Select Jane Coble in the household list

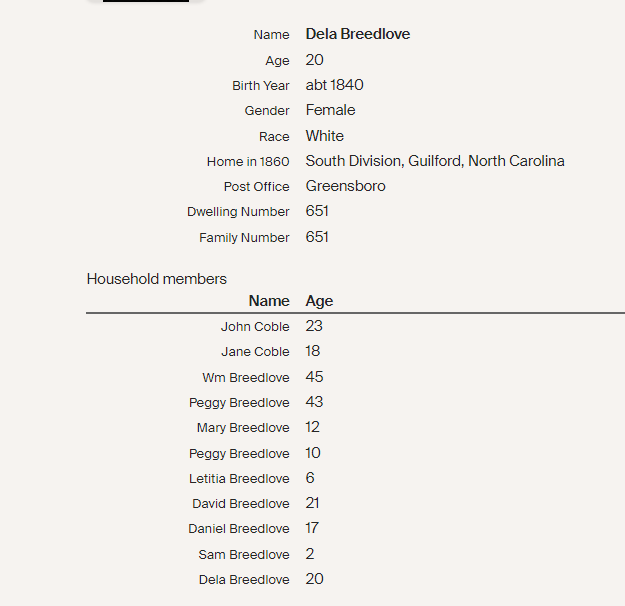255,352
